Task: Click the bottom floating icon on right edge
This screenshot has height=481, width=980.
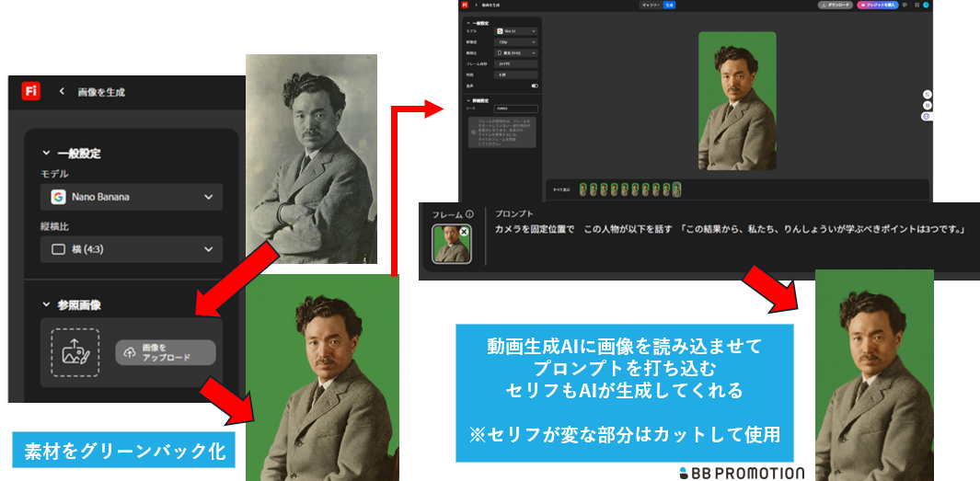Action: (926, 116)
